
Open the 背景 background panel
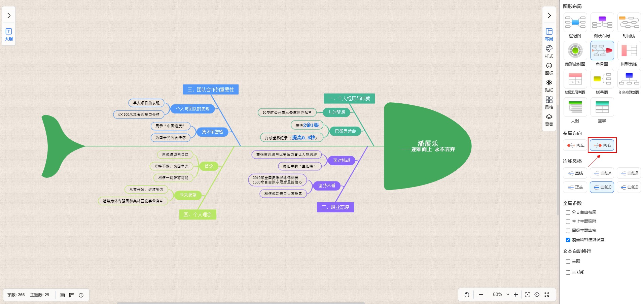(x=549, y=120)
